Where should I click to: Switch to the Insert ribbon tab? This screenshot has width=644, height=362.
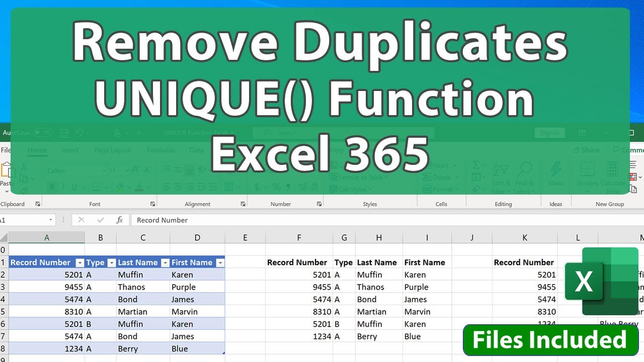(x=70, y=150)
